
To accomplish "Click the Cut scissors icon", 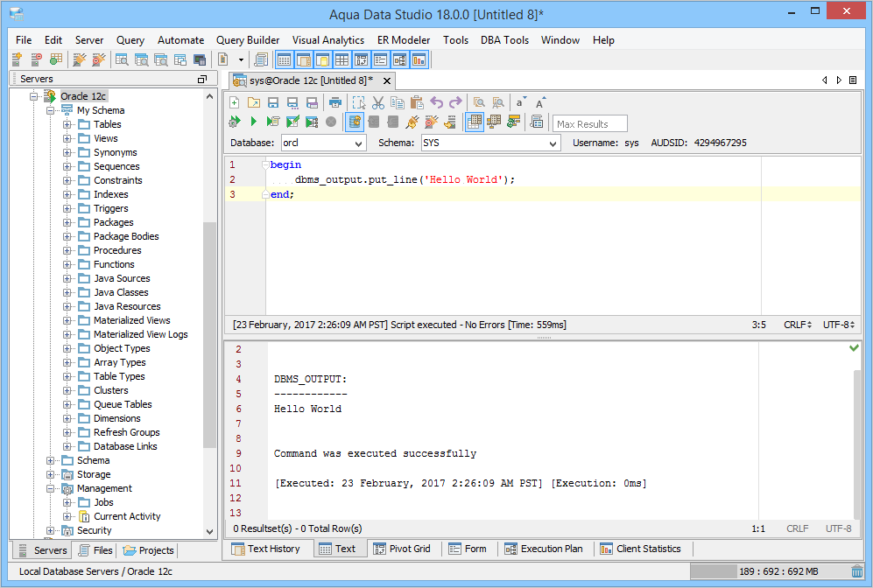I will (378, 102).
